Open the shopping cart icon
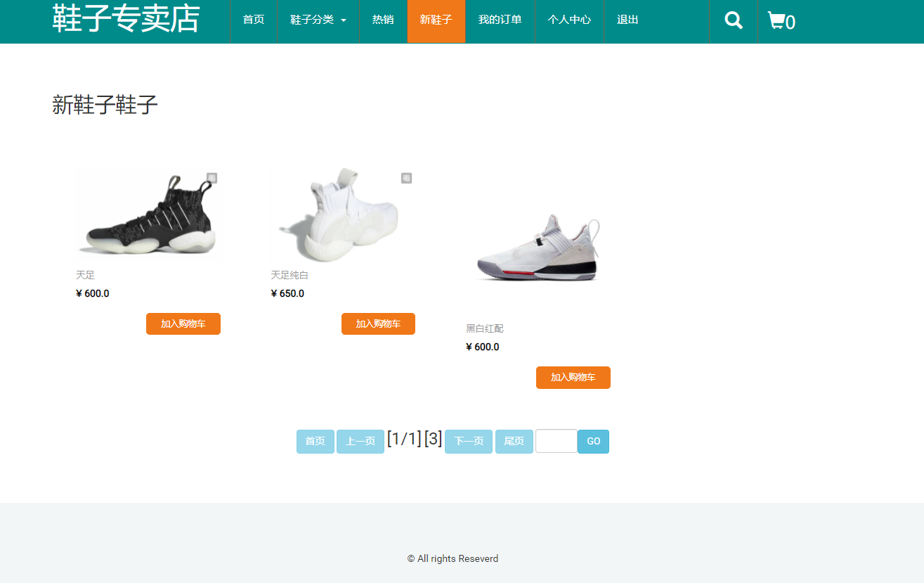Screen dimensions: 924x583 pos(776,20)
